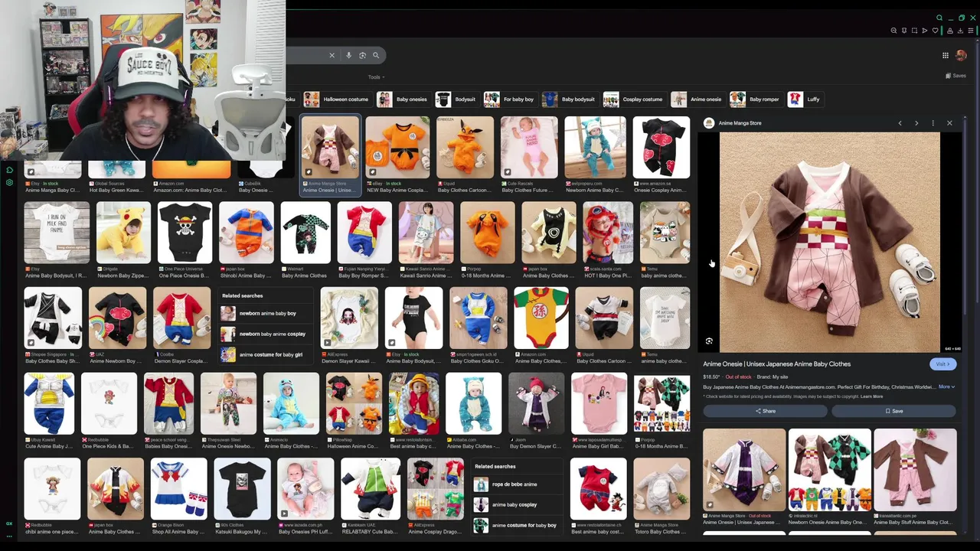
Task: Clear the search box with X icon
Action: [332, 55]
